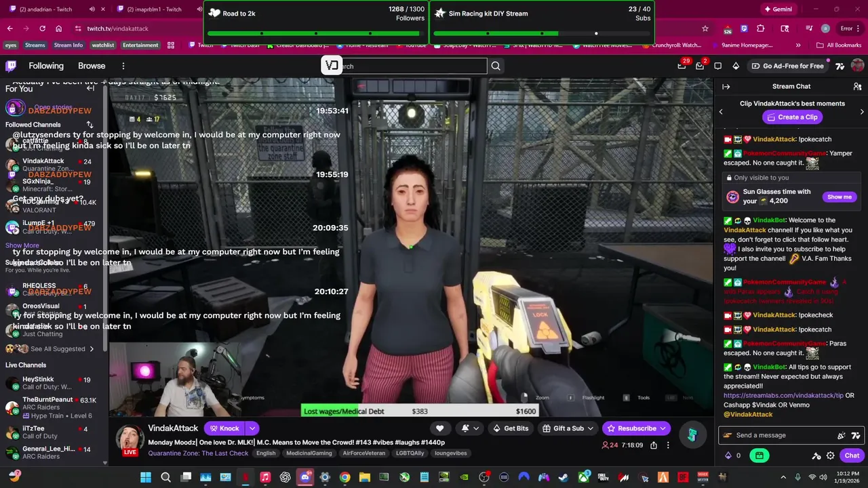Open the chat community users icon
The image size is (868, 488).
click(857, 87)
